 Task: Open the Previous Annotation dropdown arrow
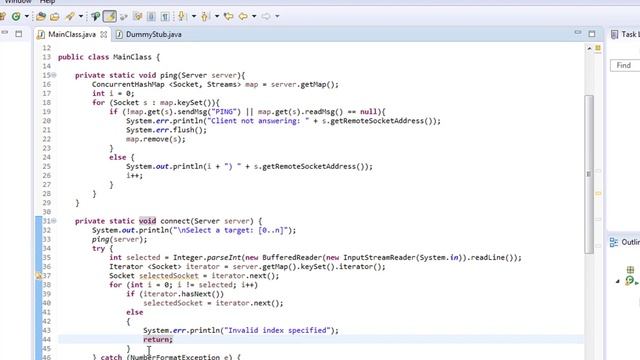click(x=217, y=16)
